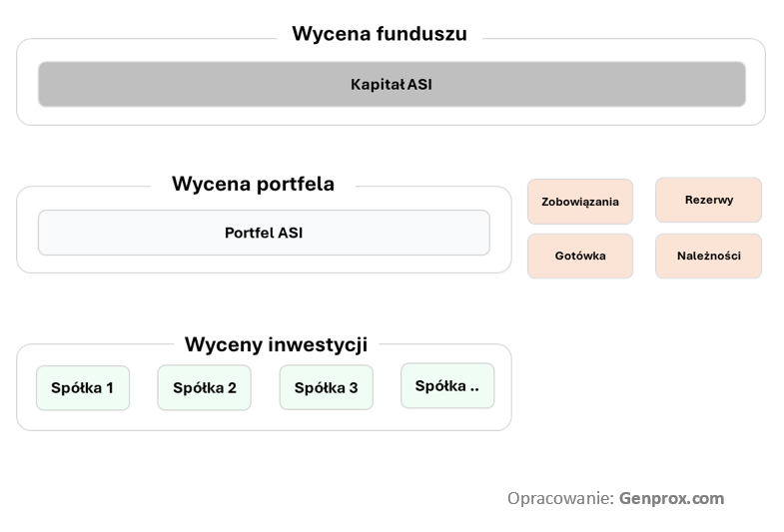Select the Portfel ASI box

click(x=264, y=233)
